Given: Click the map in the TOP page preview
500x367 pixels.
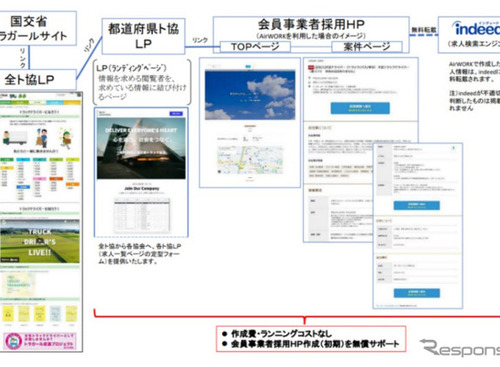Looking at the screenshot, I should point(250,160).
